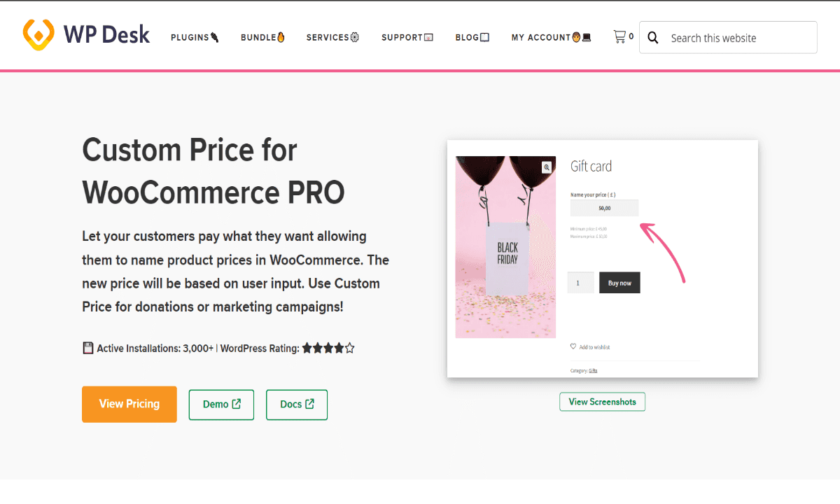840x504 pixels.
Task: Open the Blog page
Action: click(x=472, y=38)
